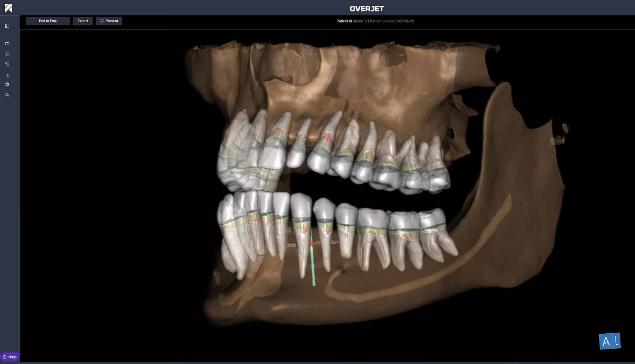
Task: Open the analytics bar-chart icon in sidebar
Action: coord(7,75)
